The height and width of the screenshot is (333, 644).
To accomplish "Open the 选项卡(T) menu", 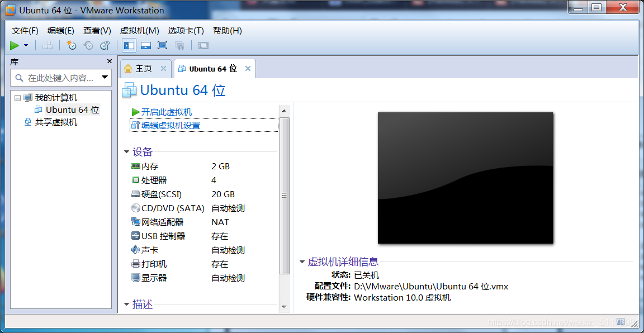I will [186, 30].
